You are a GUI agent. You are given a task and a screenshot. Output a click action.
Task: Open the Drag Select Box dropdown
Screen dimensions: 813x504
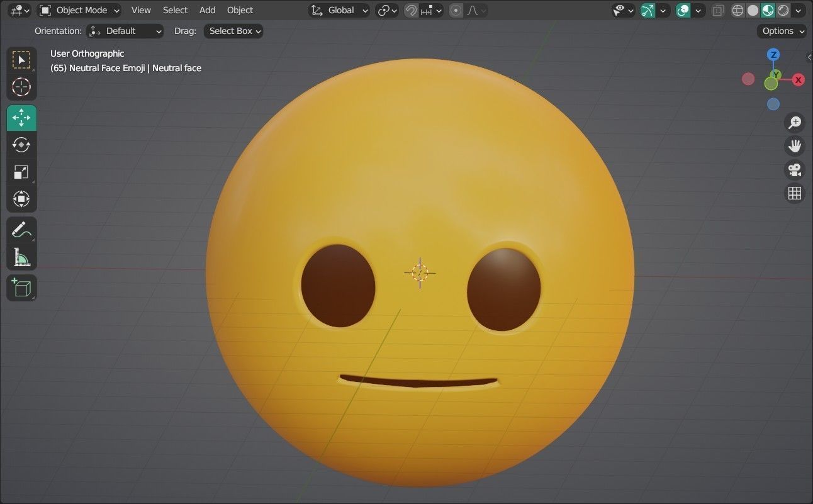coord(233,31)
